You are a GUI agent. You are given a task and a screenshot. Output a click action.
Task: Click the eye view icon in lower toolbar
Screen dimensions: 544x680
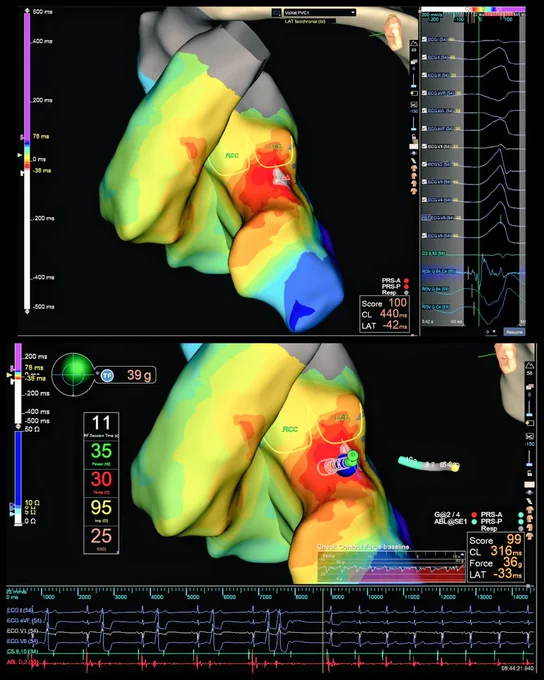[529, 493]
